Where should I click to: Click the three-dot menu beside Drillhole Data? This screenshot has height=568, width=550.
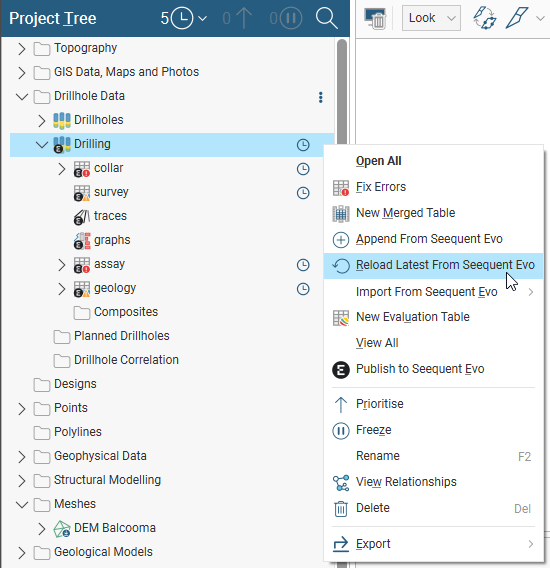(x=321, y=97)
